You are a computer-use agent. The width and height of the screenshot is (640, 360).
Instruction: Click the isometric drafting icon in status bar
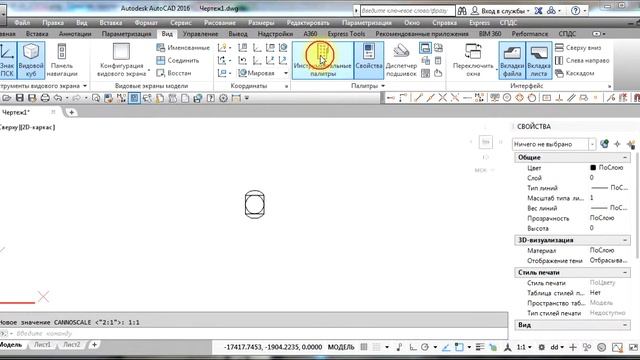[507, 347]
